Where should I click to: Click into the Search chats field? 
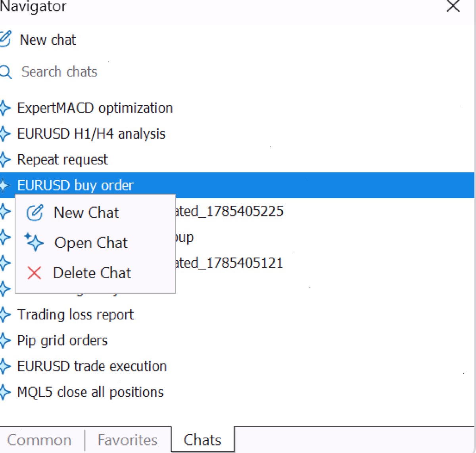point(237,72)
